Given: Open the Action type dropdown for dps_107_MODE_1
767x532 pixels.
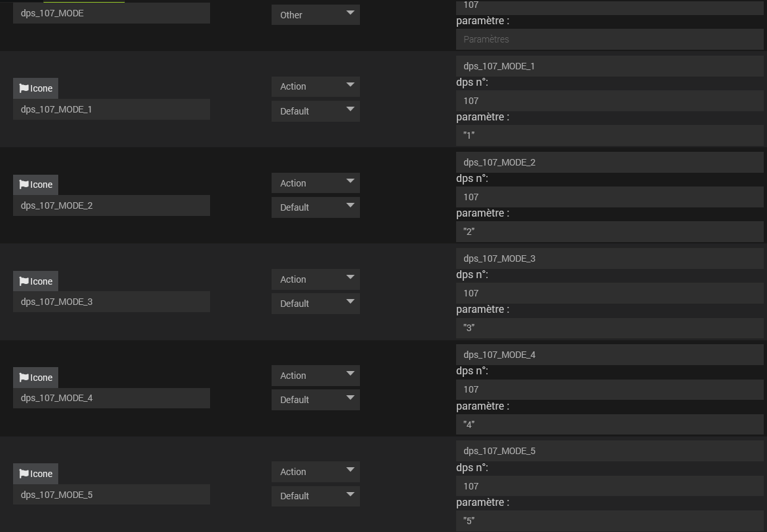Looking at the screenshot, I should point(315,86).
